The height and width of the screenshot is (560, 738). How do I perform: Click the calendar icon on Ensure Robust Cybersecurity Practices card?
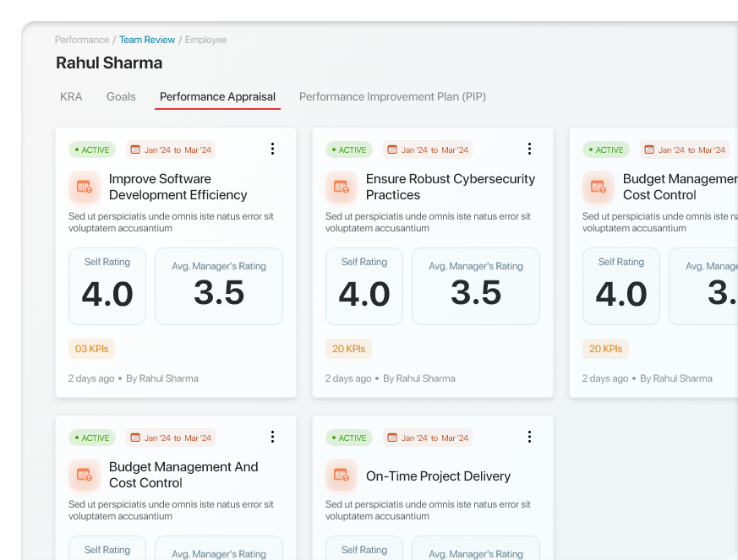click(x=392, y=150)
